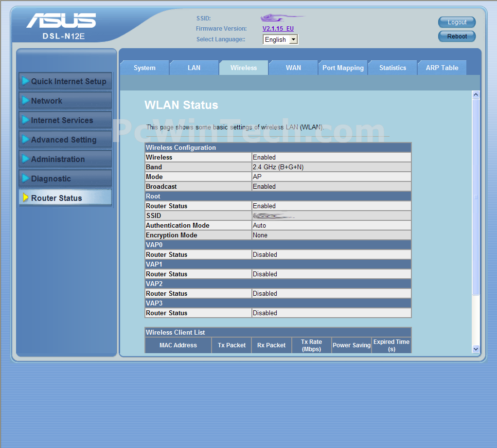Click the VAP0 section header
The width and height of the screenshot is (497, 448).
tap(278, 245)
